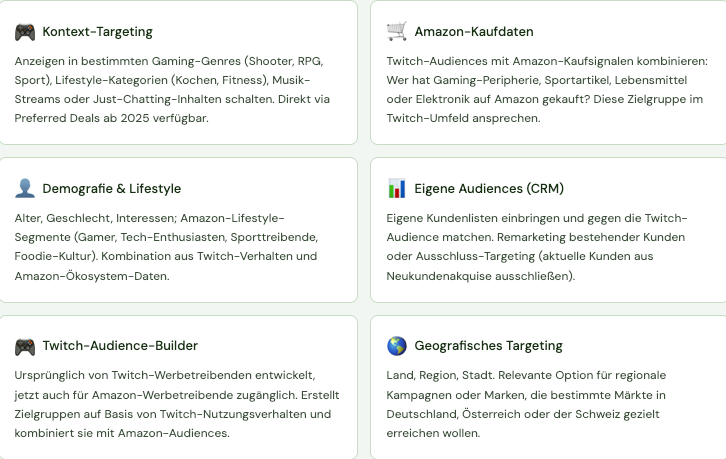Click the text about Amazon-Lifestyle-Segmente
726x459 pixels.
pos(166,247)
